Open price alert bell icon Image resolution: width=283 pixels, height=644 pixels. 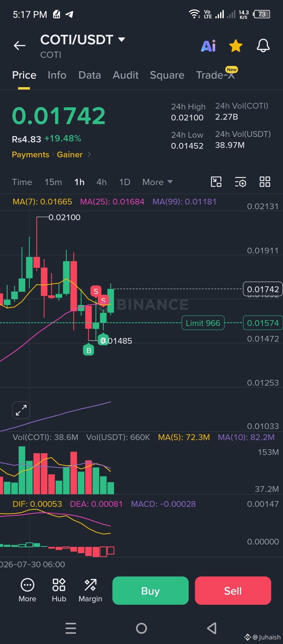(x=263, y=46)
